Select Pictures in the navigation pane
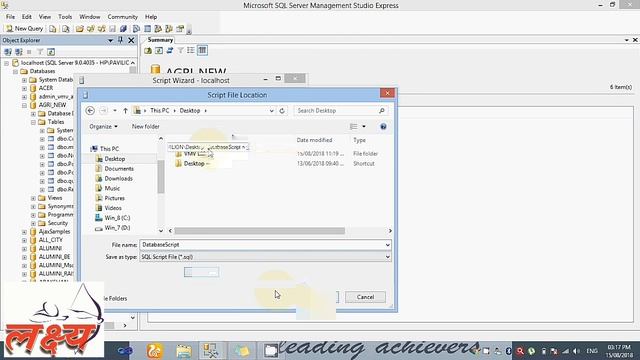Screen dimensions: 640x360 pyautogui.click(x=114, y=198)
